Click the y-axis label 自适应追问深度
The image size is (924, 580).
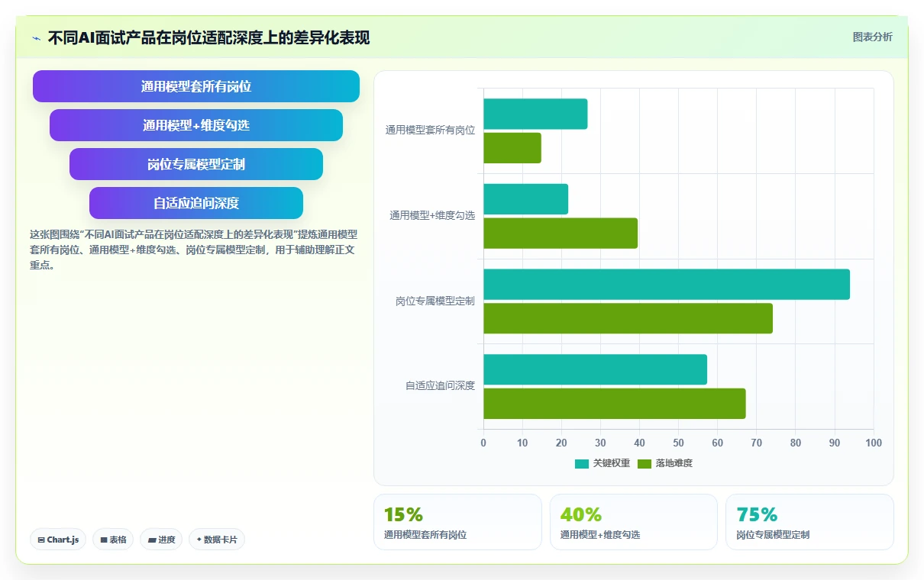coord(440,386)
